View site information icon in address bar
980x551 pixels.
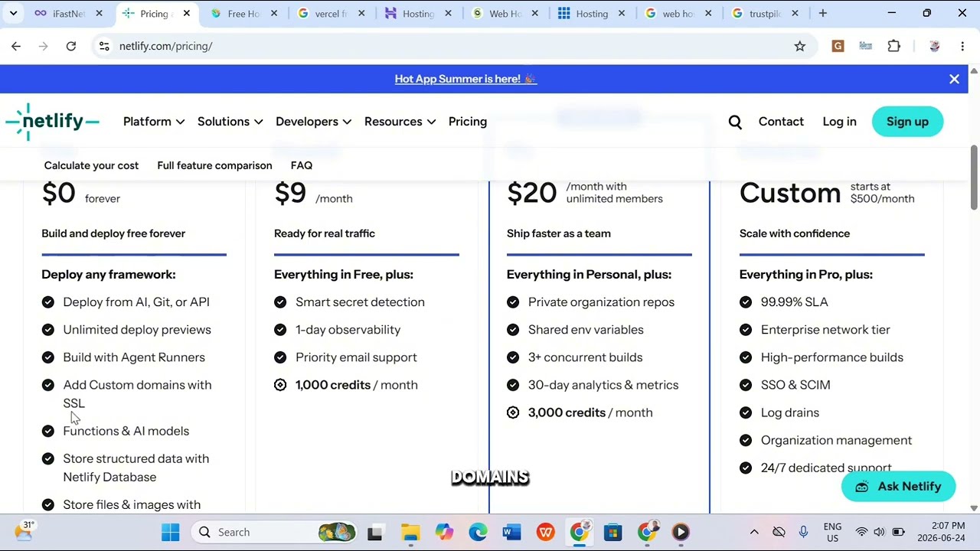pos(104,46)
